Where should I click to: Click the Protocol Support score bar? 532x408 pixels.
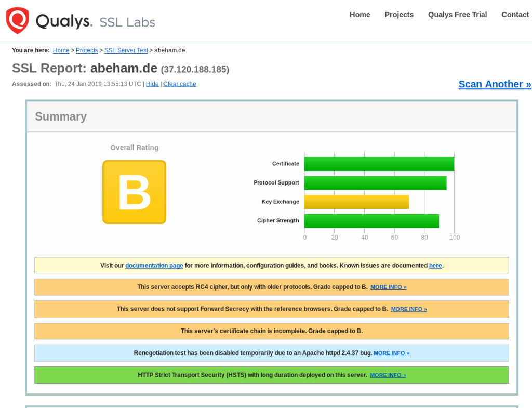[375, 183]
